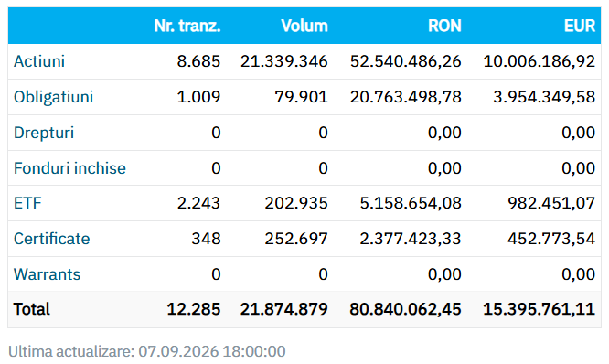The image size is (609, 364).
Task: Click the total EUR value 15.395.761,11
Action: (540, 309)
